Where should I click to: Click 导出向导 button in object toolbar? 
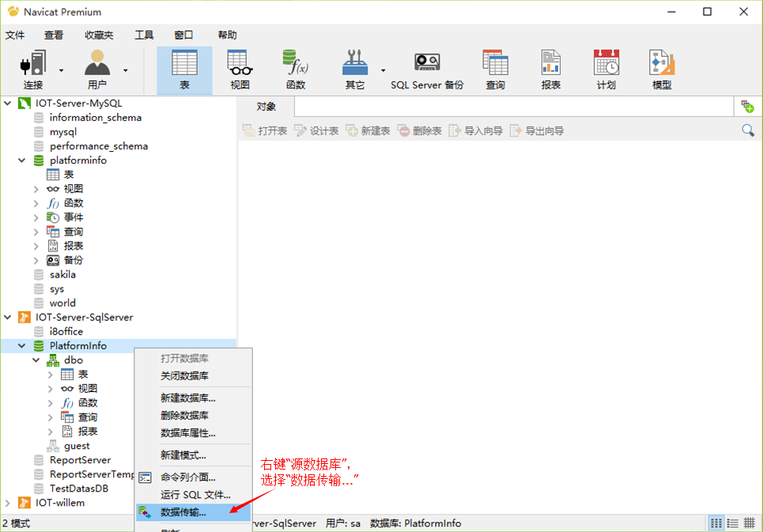click(x=537, y=130)
